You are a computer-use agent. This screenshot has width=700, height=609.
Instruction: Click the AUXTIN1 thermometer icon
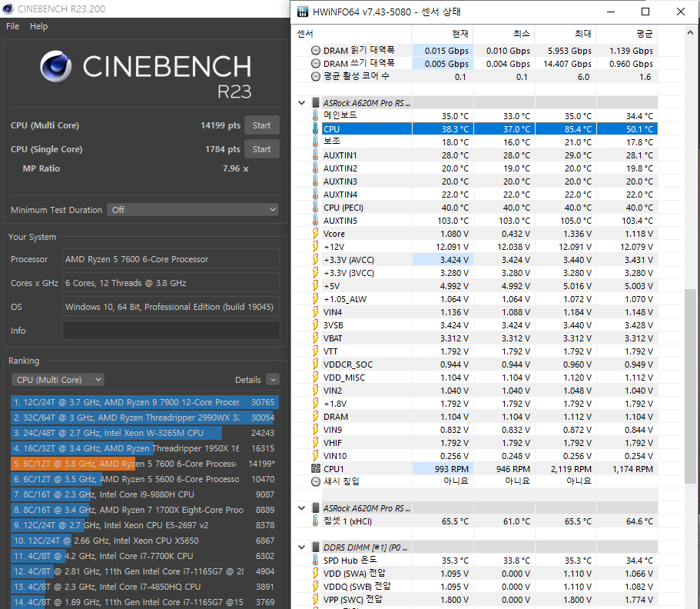pos(316,155)
